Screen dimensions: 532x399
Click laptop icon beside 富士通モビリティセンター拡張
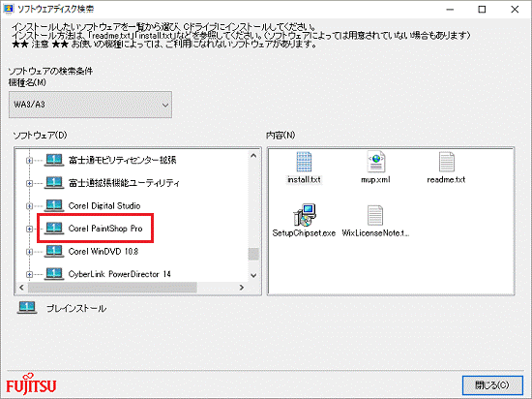[x=54, y=160]
